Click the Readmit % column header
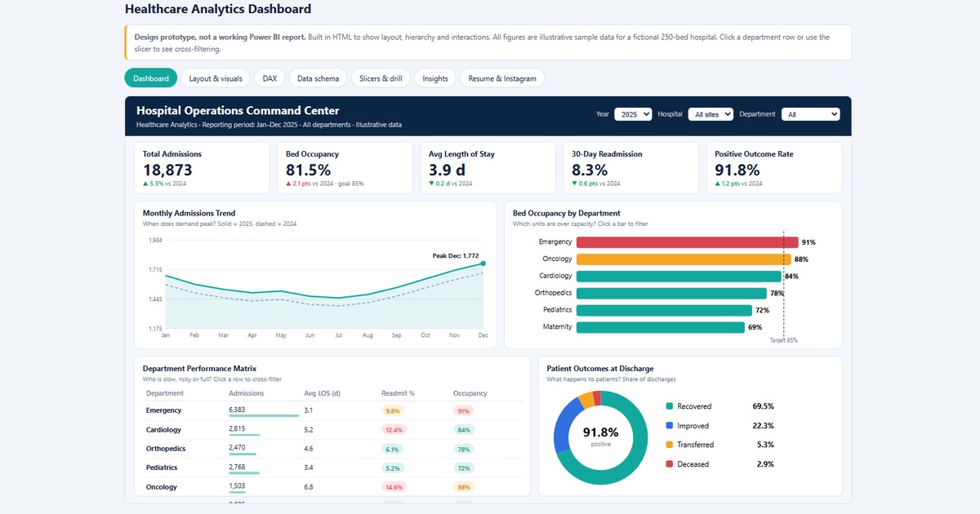This screenshot has height=514, width=980. pos(398,393)
